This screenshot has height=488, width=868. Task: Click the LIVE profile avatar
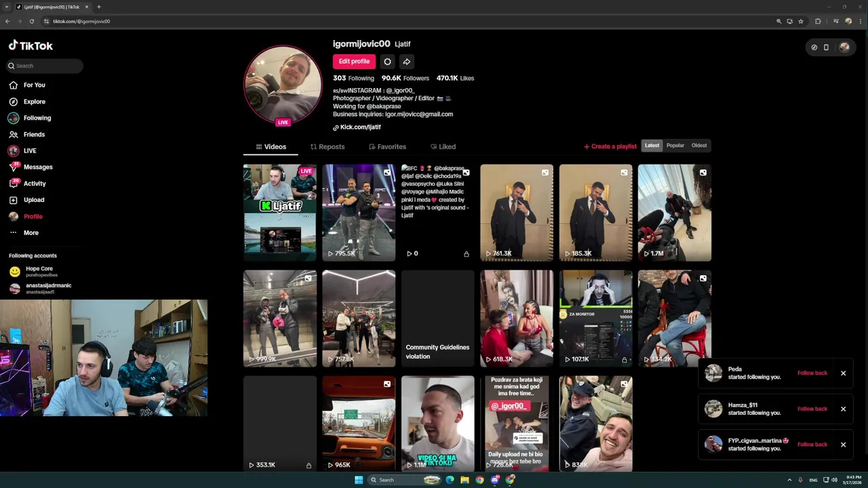(283, 84)
